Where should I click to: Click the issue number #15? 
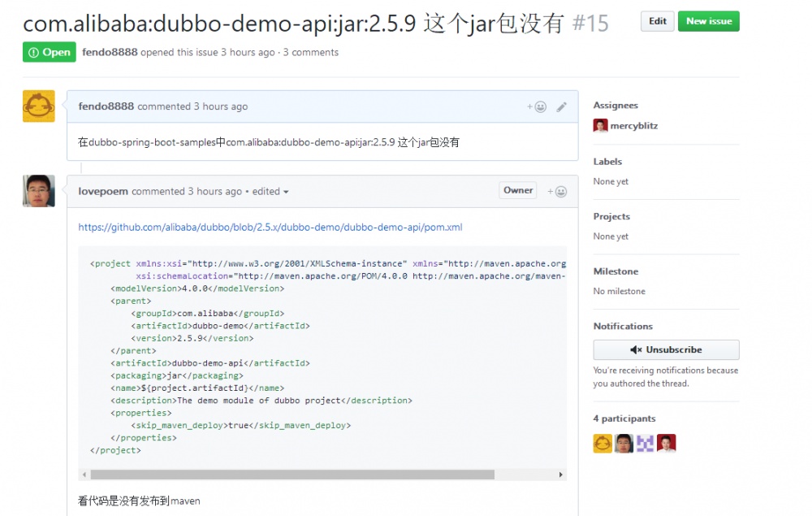tap(590, 24)
